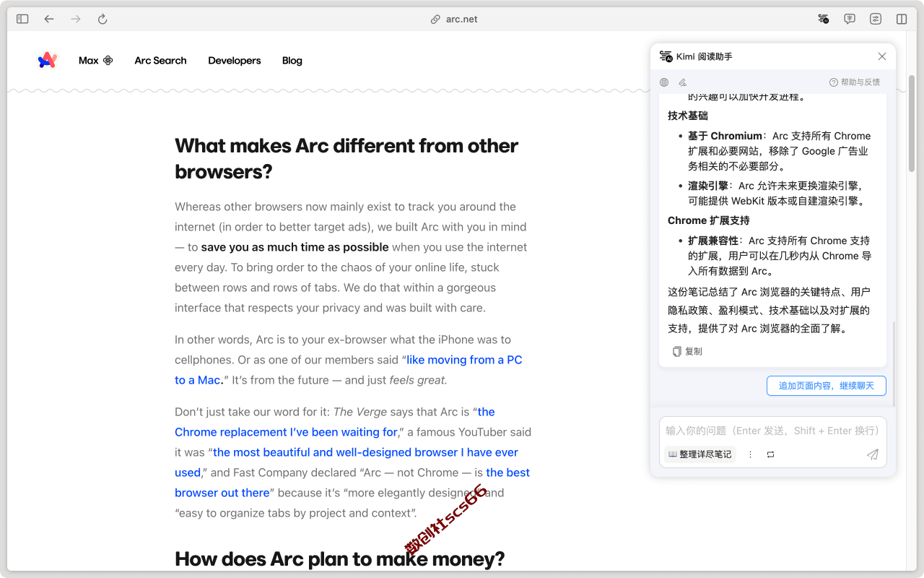Click the 基于 Chromium bullet text
This screenshot has height=578, width=924.
pos(780,151)
